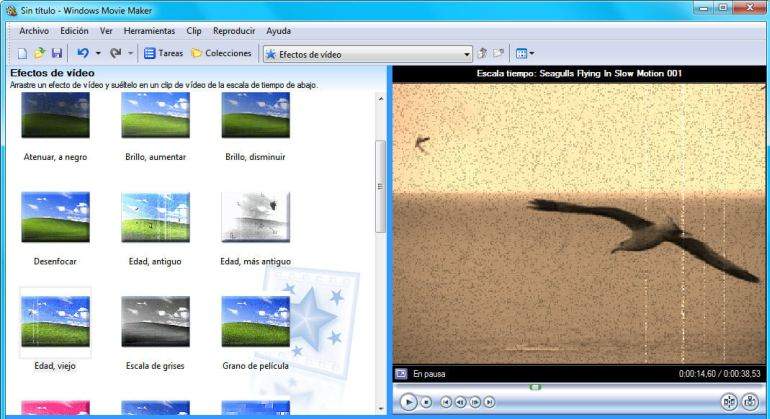This screenshot has height=419, width=770.
Task: Expand the Efectos de vídeo collection dropdown
Action: tap(466, 54)
